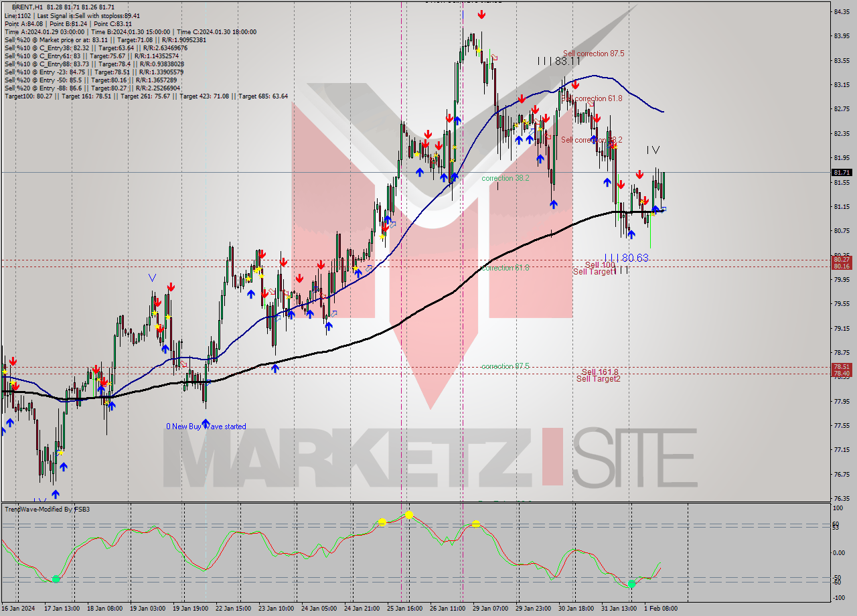Click the 84.35 price axis label
This screenshot has height=616, width=857.
coord(842,11)
